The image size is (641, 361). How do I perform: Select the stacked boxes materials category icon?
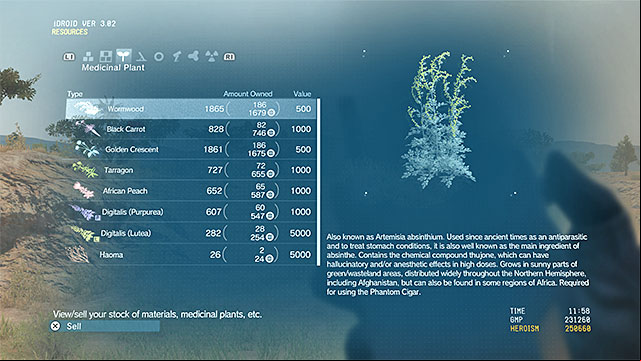pos(88,56)
